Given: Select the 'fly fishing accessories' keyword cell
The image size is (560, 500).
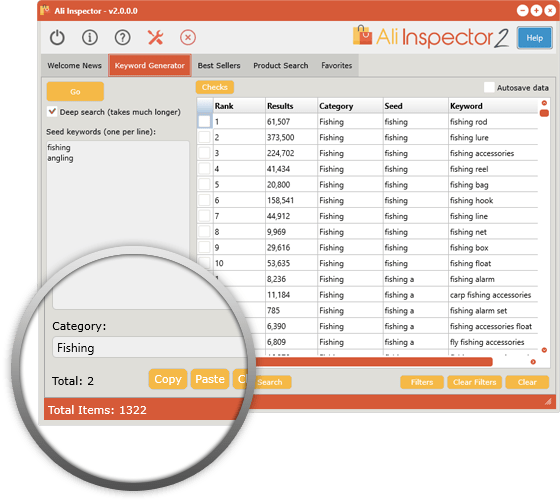Looking at the screenshot, I should tap(493, 342).
